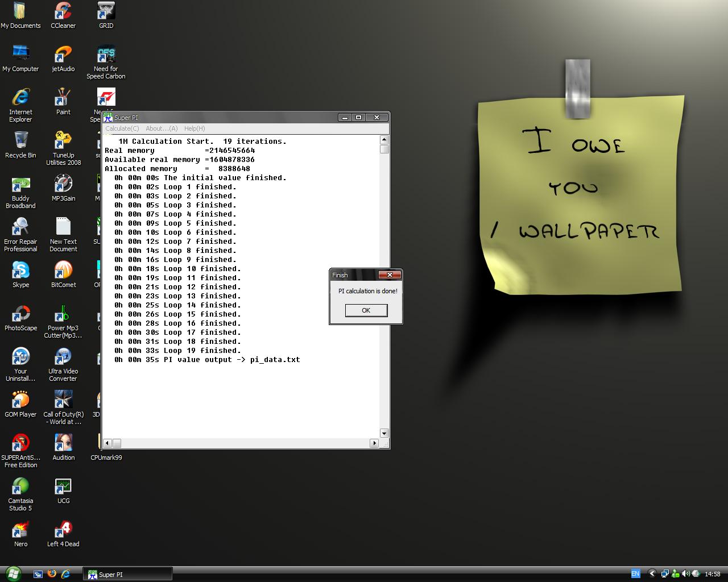The width and height of the screenshot is (728, 582).
Task: Launch the Paint shortcut
Action: (63, 102)
